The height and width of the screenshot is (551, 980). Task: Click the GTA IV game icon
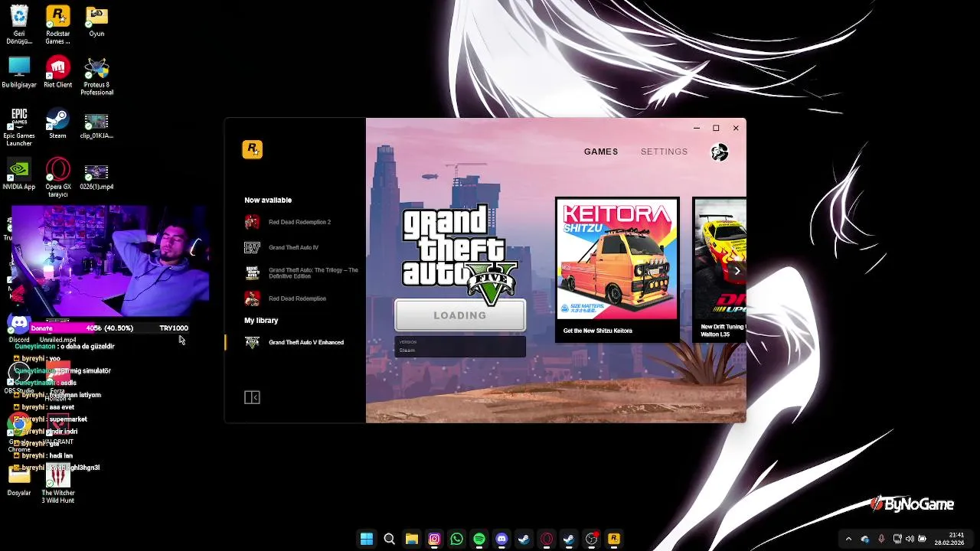[x=252, y=247]
